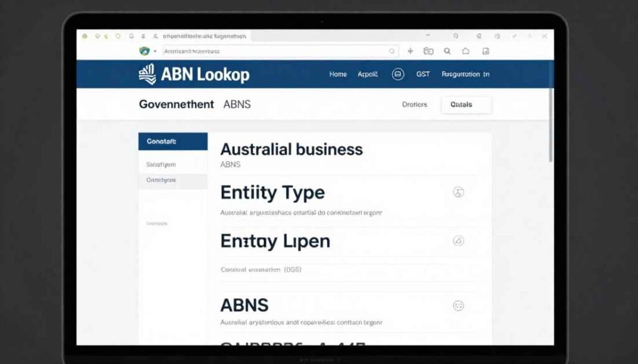
Task: Click the browser home icon in the toolbar
Action: [x=466, y=52]
